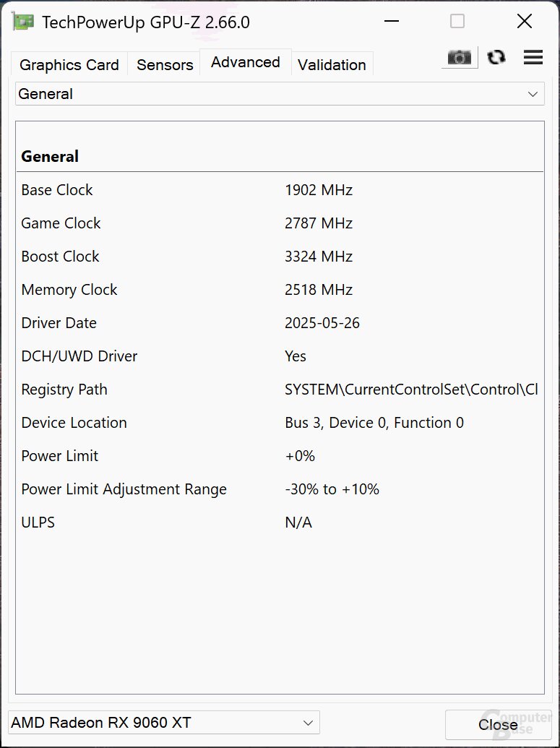Viewport: 560px width, 748px height.
Task: Click the Yes value for DCH/UWD Driver
Action: tap(296, 356)
